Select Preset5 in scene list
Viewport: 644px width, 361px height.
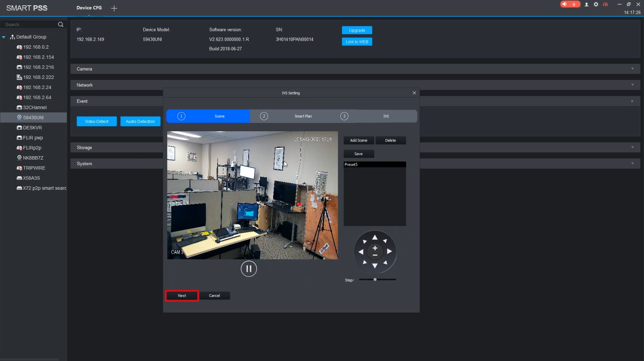(x=374, y=164)
